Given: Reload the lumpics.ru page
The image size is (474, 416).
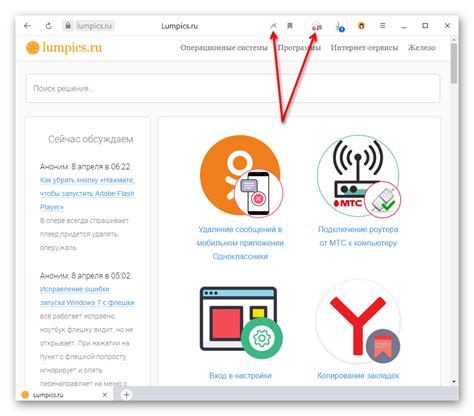Looking at the screenshot, I should click(48, 26).
